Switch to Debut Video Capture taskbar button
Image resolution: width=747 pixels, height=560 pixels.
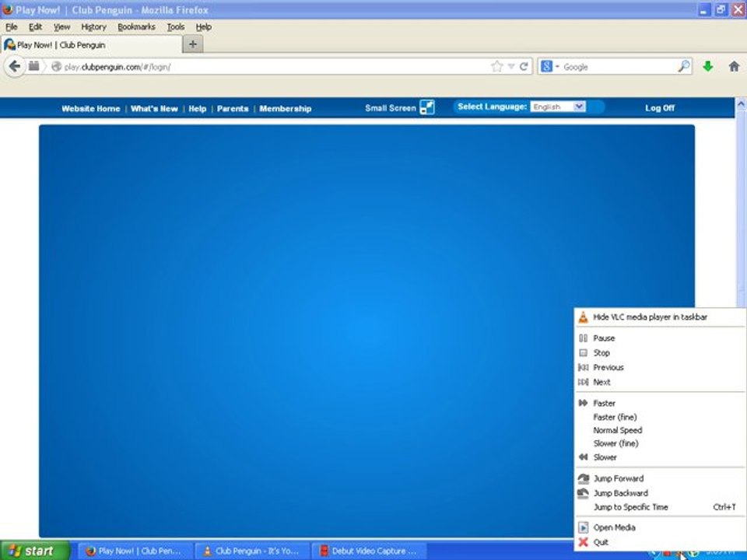pyautogui.click(x=369, y=551)
